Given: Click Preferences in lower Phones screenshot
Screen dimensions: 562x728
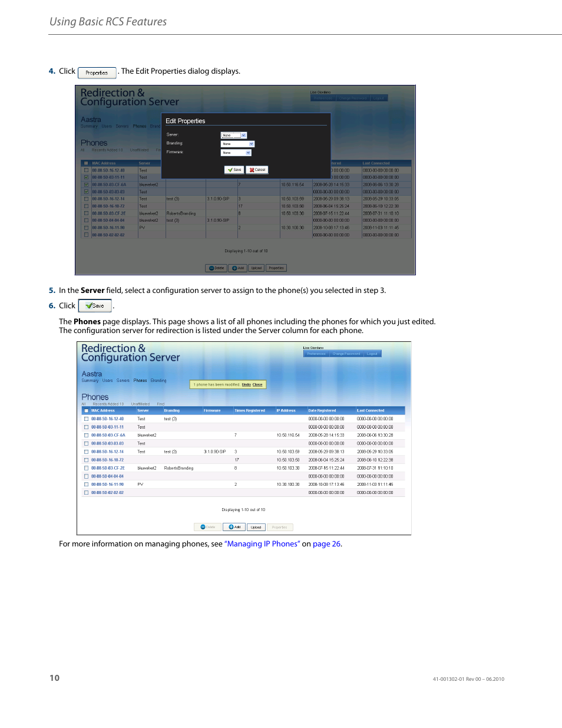Looking at the screenshot, I should point(316,354).
